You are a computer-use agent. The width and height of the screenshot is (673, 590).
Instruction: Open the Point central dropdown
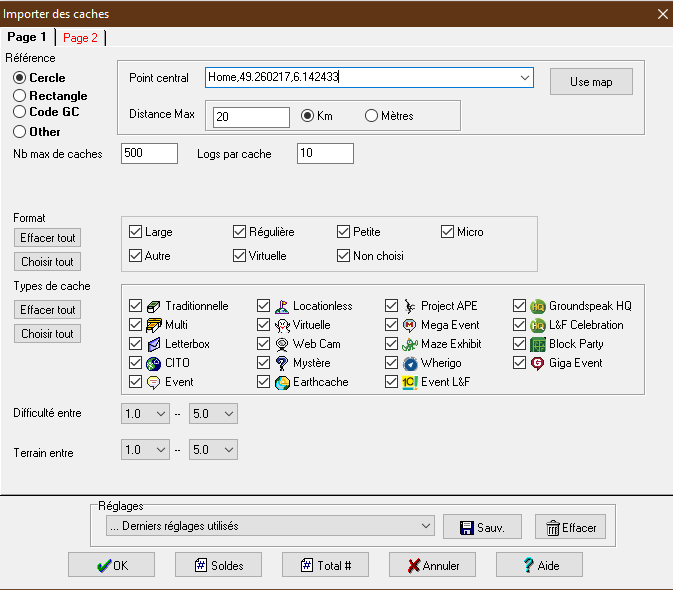pyautogui.click(x=525, y=77)
